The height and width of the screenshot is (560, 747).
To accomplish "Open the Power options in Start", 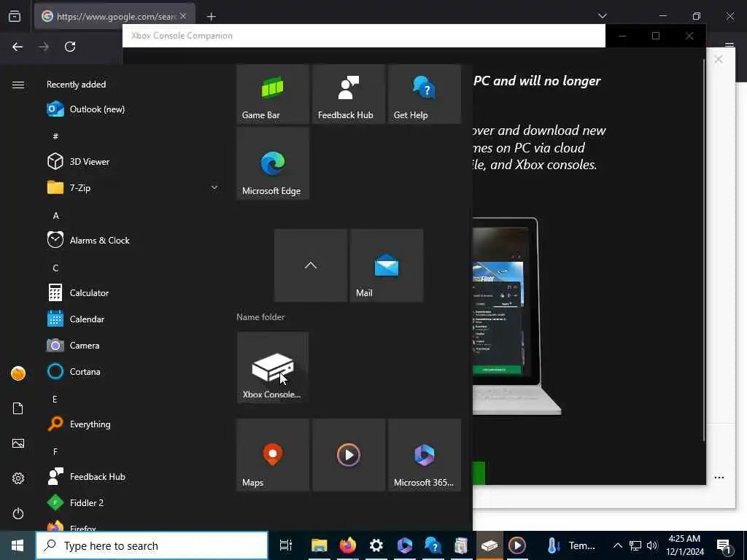I will point(18,513).
